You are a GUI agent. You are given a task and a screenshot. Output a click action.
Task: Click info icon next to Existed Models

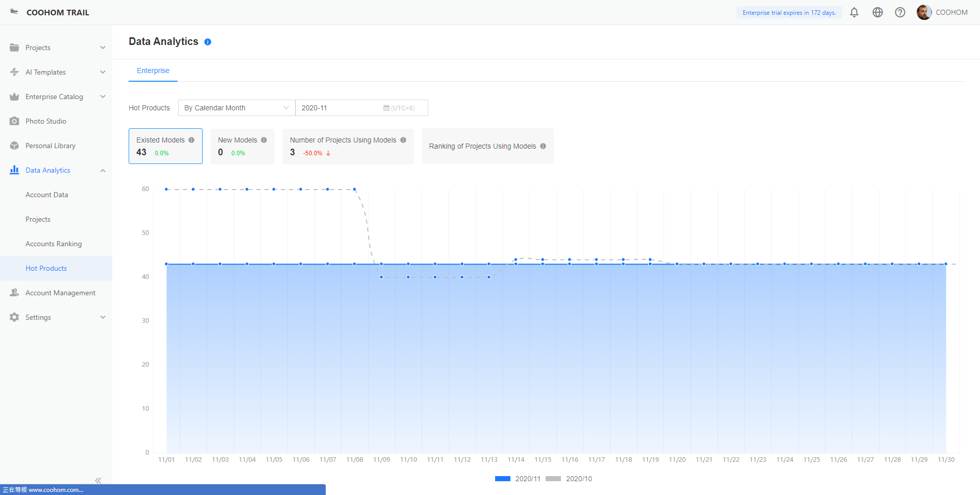191,140
